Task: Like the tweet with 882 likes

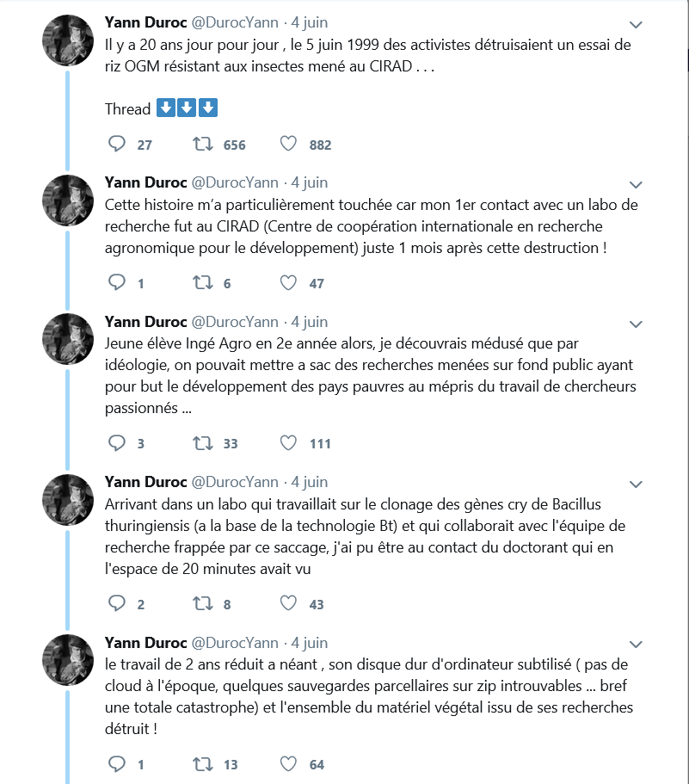Action: [288, 144]
